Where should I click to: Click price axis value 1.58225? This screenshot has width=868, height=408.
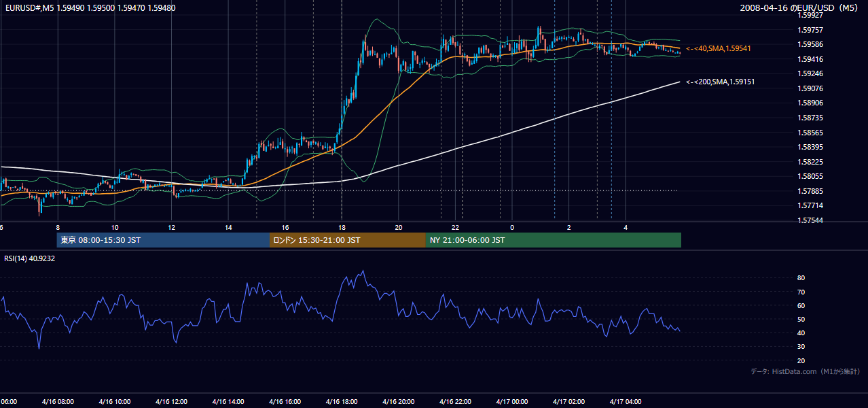pos(810,162)
